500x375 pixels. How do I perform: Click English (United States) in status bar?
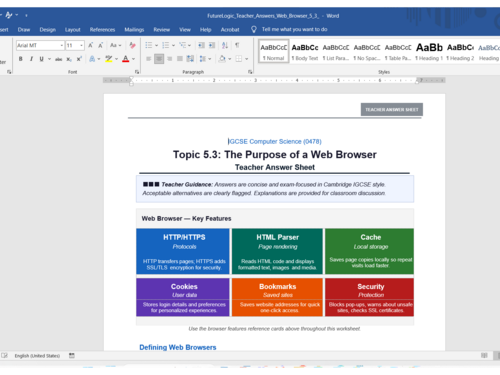coord(37,356)
